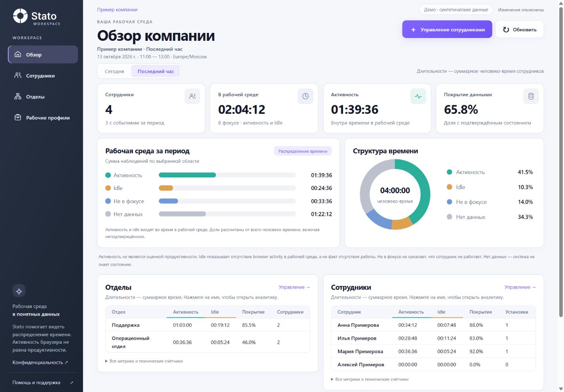Open Илья Примеров employee analytics
The width and height of the screenshot is (564, 392).
357,338
